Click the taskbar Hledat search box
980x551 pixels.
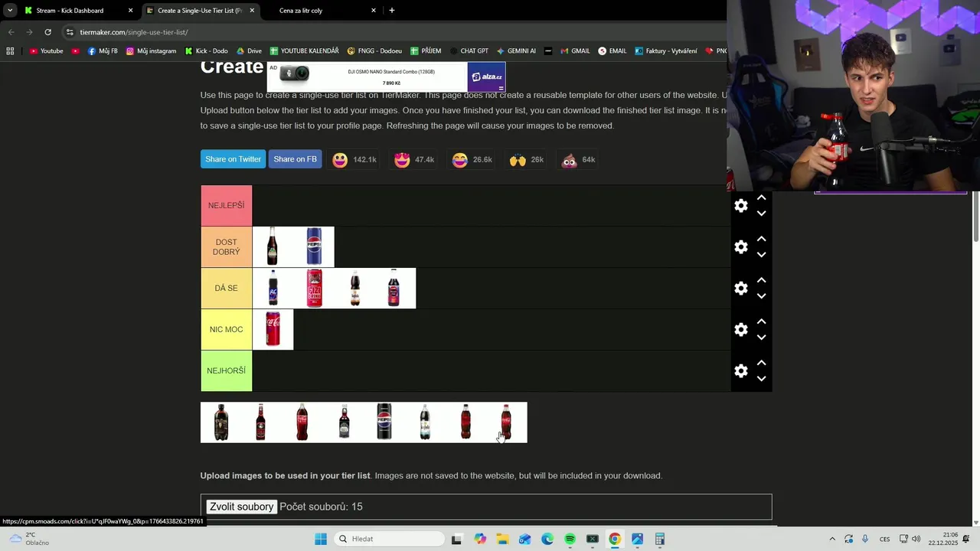[x=389, y=539]
